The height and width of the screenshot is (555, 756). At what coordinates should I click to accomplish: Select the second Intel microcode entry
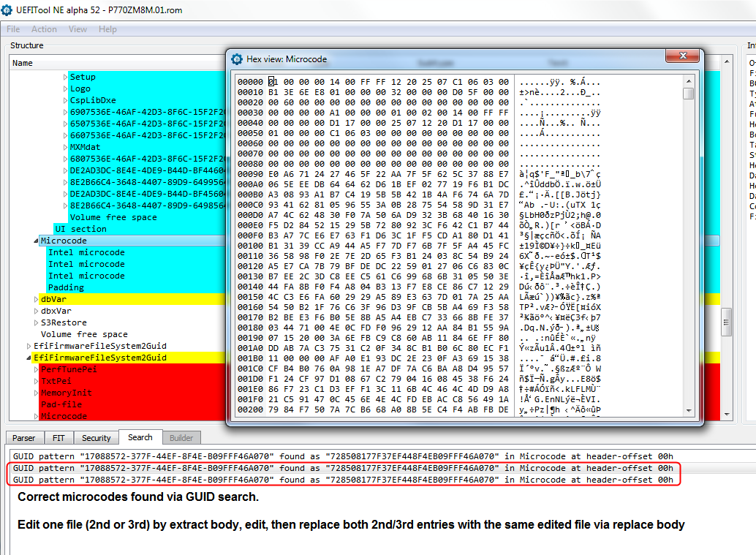86,264
